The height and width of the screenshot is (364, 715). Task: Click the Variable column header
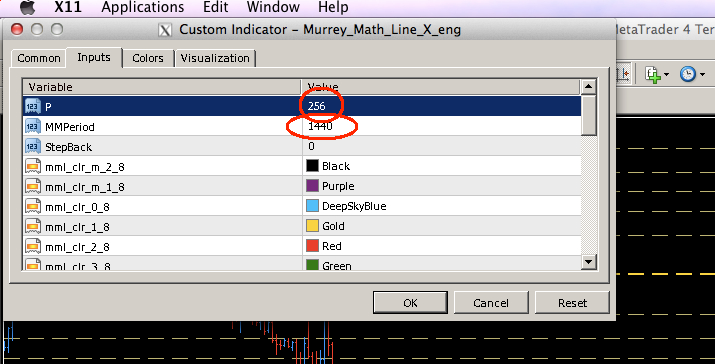click(x=162, y=87)
